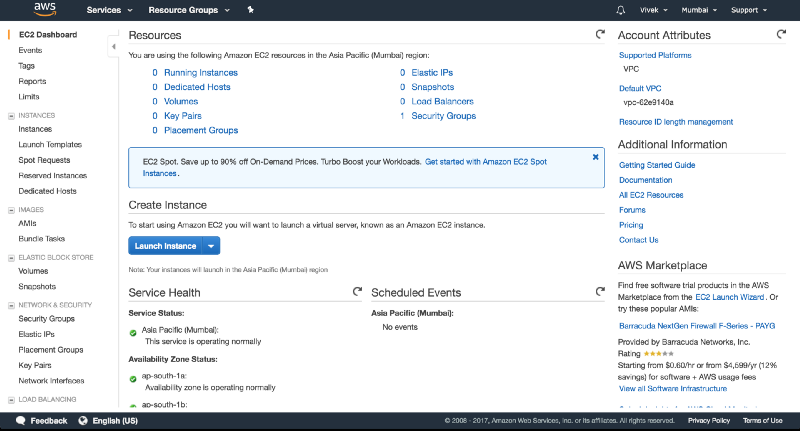Click the Feedback button in footer
The height and width of the screenshot is (431, 800).
coord(41,421)
